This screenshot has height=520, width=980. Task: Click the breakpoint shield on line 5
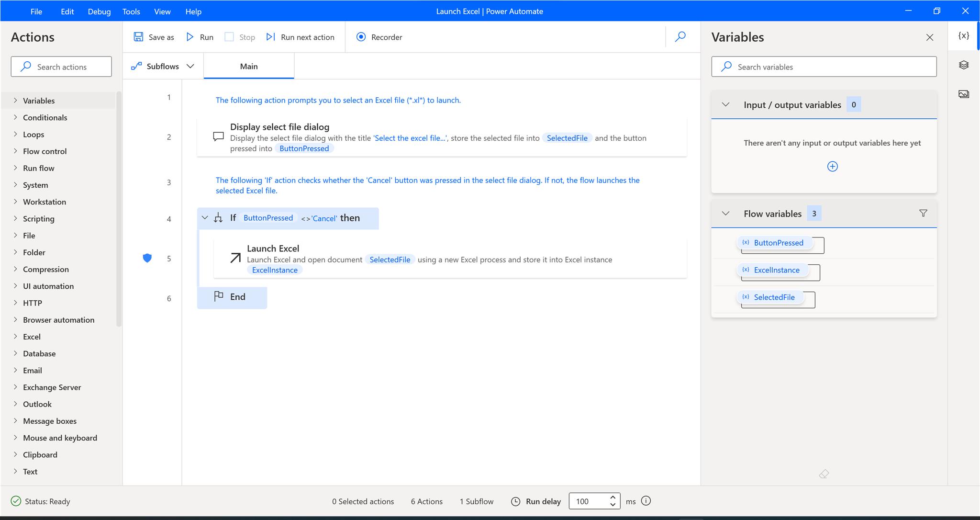147,258
